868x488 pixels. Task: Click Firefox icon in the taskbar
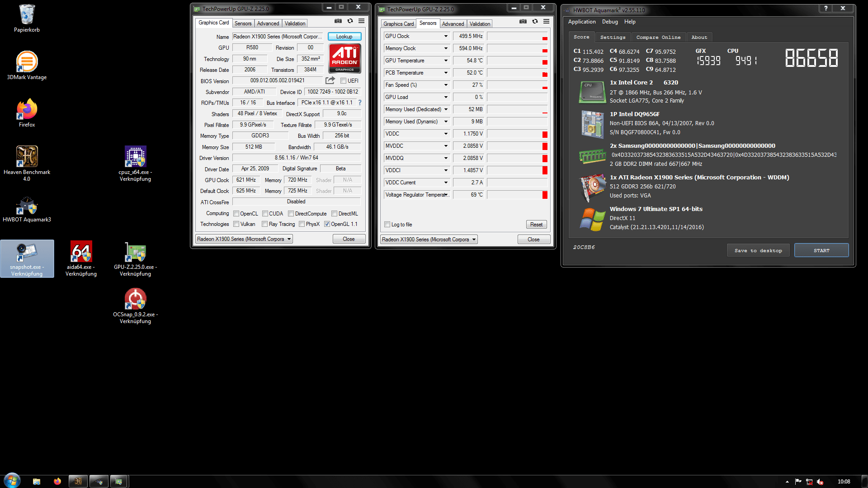click(x=57, y=482)
